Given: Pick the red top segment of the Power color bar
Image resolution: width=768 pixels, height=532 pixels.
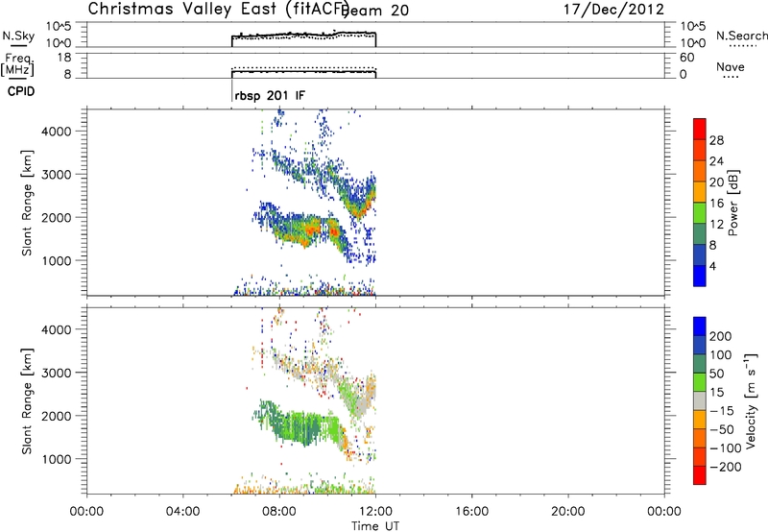Looking at the screenshot, I should coord(700,129).
